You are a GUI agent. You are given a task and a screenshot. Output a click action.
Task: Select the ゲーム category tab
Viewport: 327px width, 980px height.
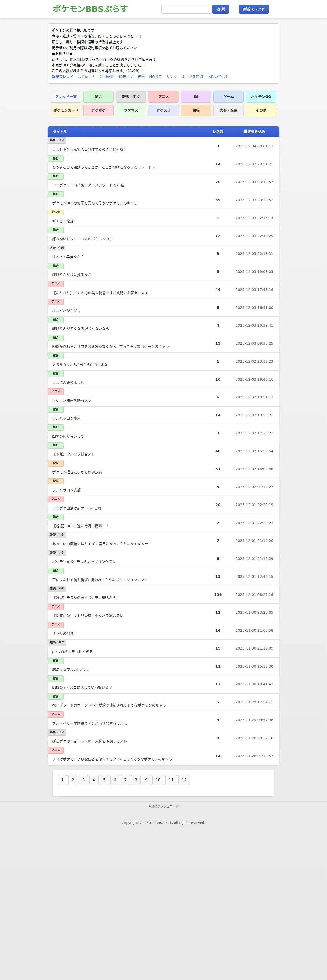coord(228,97)
